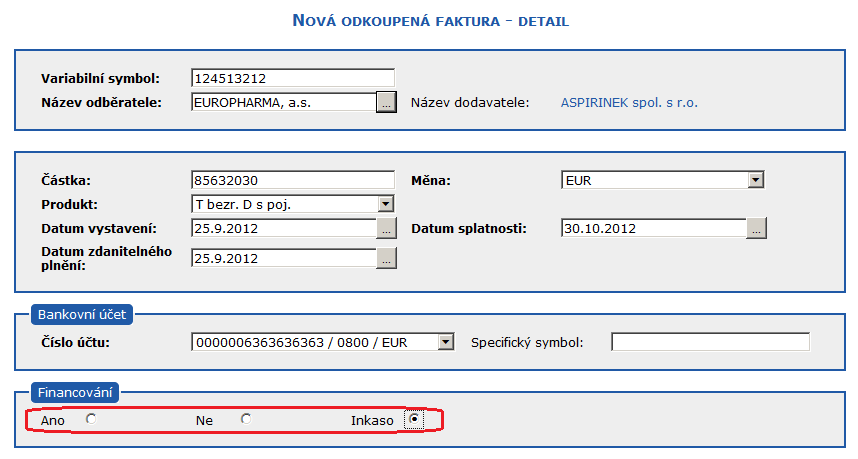Click the Datum splatnosti date field
Image resolution: width=858 pixels, height=459 pixels.
pyautogui.click(x=654, y=228)
